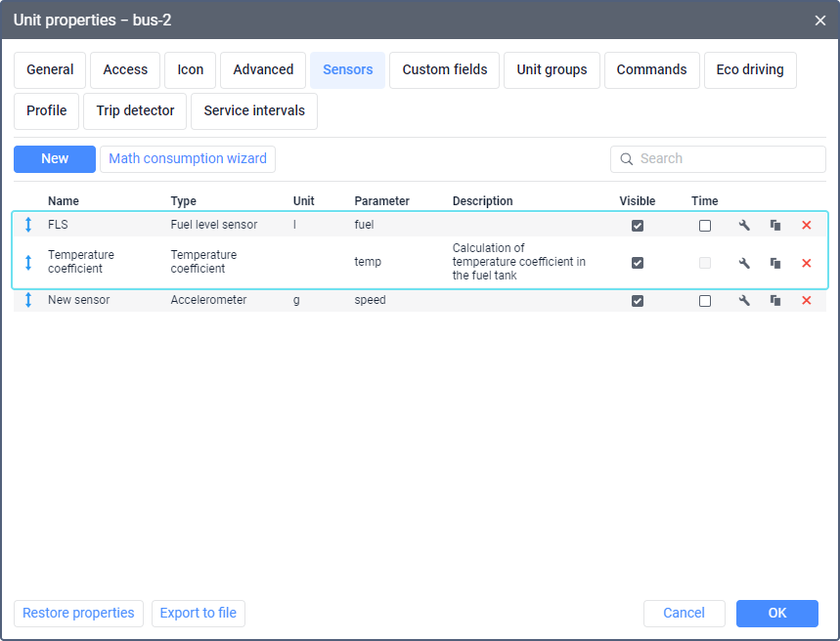Duplicate the Temperature coefficient sensor

775,263
